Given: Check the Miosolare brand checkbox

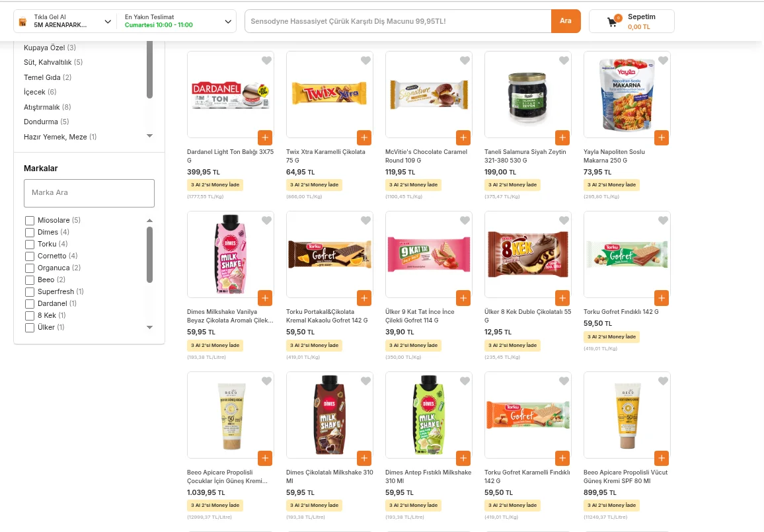Looking at the screenshot, I should (30, 221).
